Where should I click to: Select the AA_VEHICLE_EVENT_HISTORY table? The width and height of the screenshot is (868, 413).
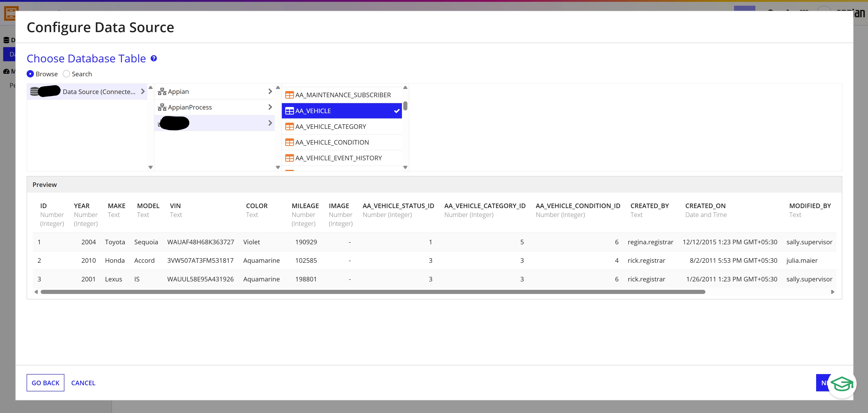[342, 158]
